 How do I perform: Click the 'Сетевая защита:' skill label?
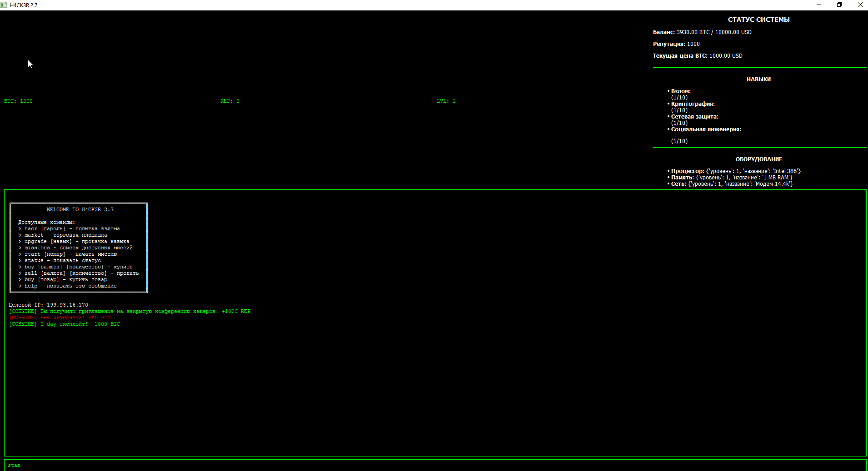pyautogui.click(x=695, y=117)
